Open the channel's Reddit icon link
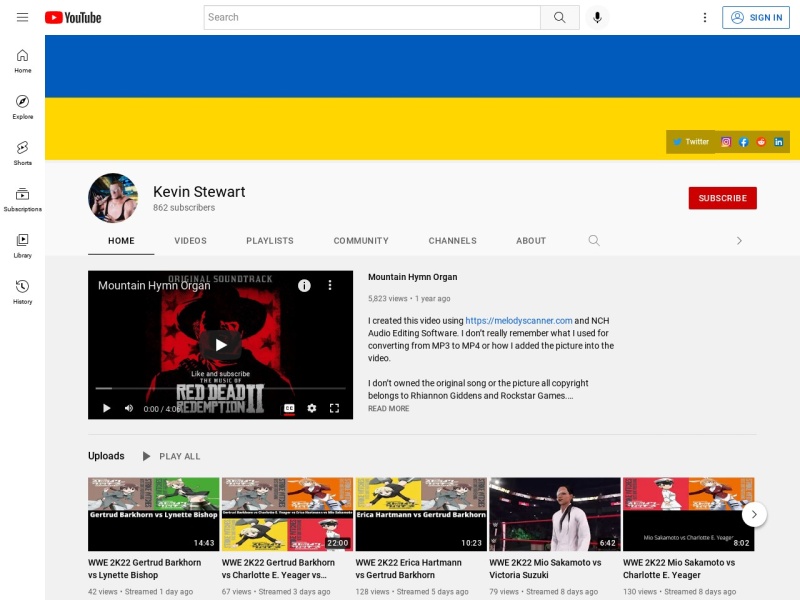Viewport: 800px width, 600px height. pyautogui.click(x=761, y=142)
